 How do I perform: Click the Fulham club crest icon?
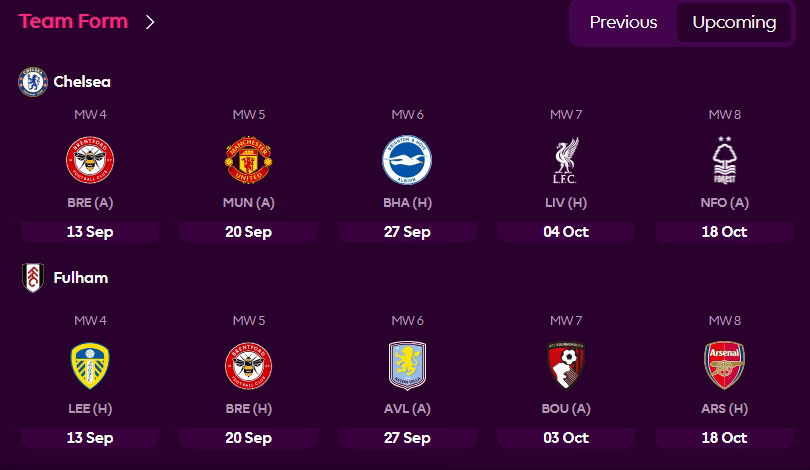[33, 277]
